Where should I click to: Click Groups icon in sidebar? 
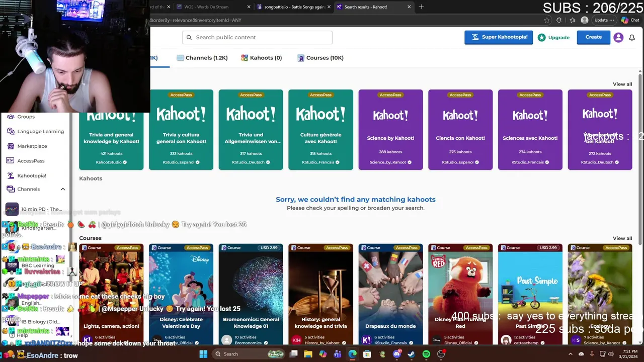(x=10, y=117)
